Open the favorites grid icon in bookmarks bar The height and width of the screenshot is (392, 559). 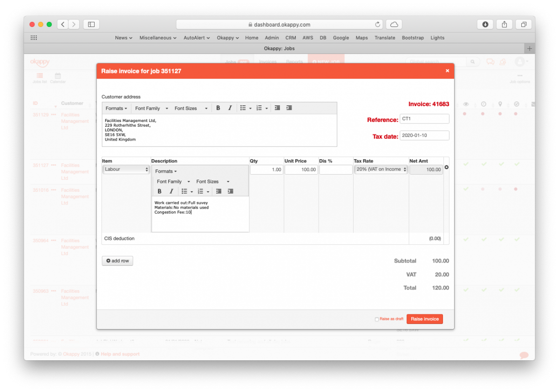click(x=34, y=38)
